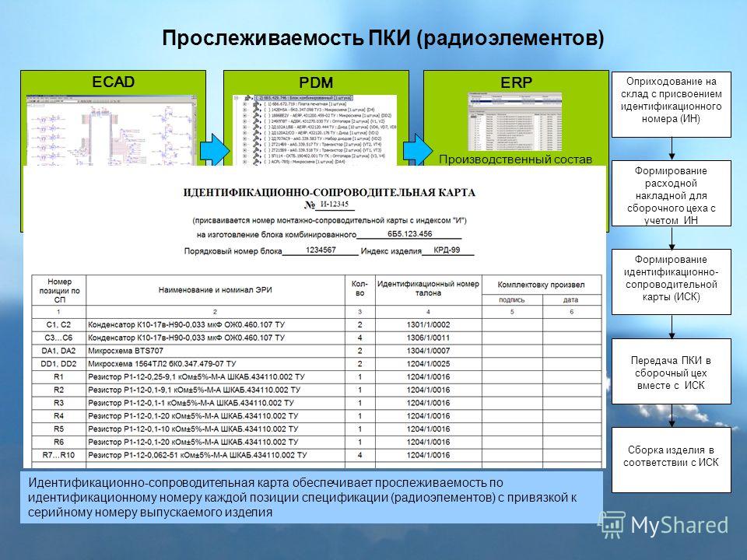The height and width of the screenshot is (560, 747).
Task: Click the blue arrow between ECAD and PDM
Action: point(214,150)
